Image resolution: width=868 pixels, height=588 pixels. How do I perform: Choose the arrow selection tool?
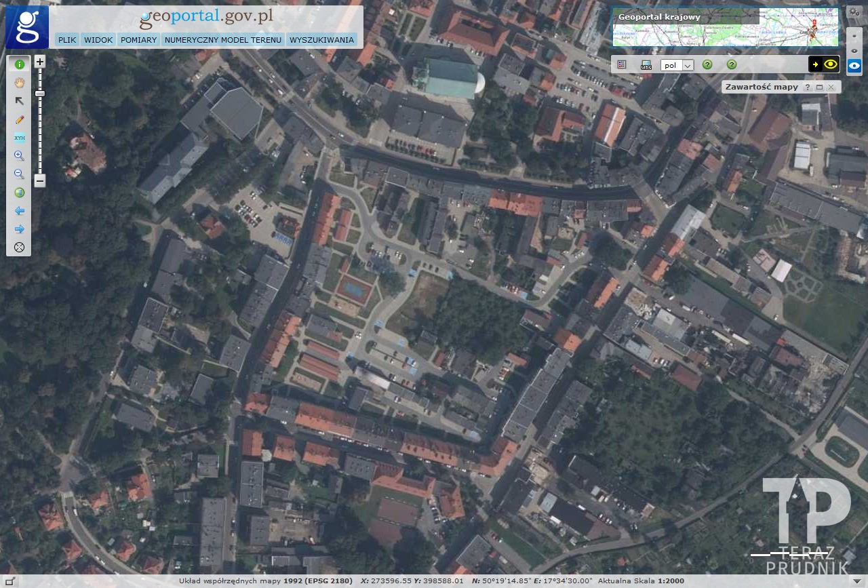19,101
